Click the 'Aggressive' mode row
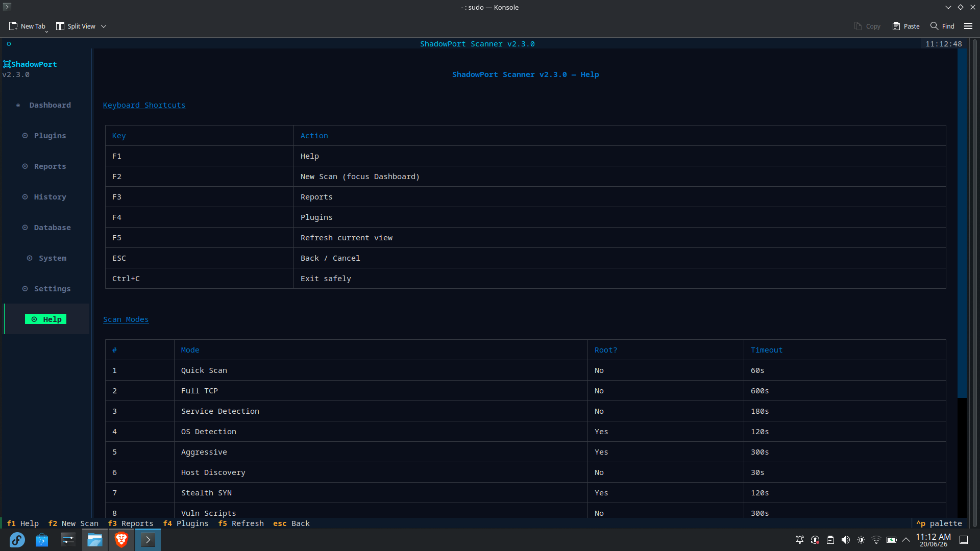This screenshot has width=980, height=551. (525, 452)
